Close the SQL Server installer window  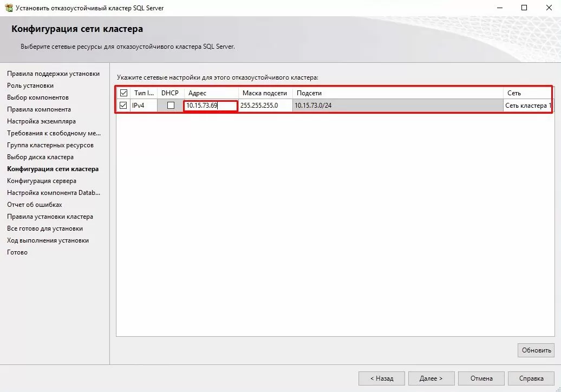tap(549, 8)
